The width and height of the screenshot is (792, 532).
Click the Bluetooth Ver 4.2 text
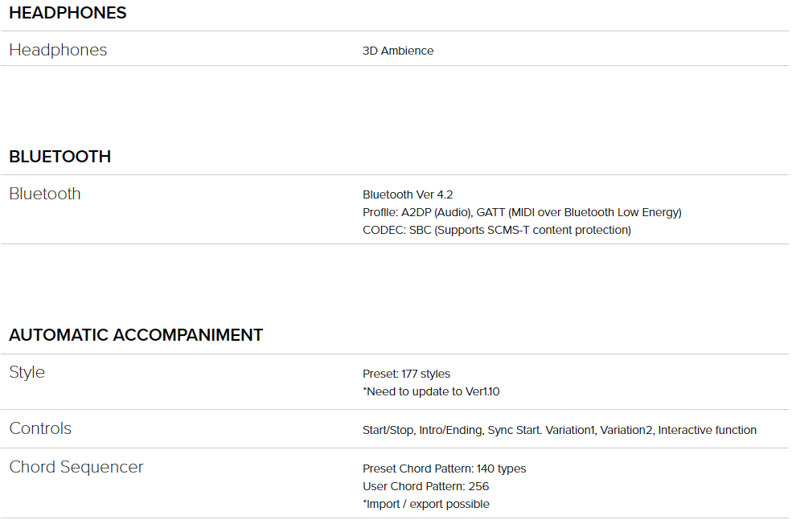click(408, 194)
